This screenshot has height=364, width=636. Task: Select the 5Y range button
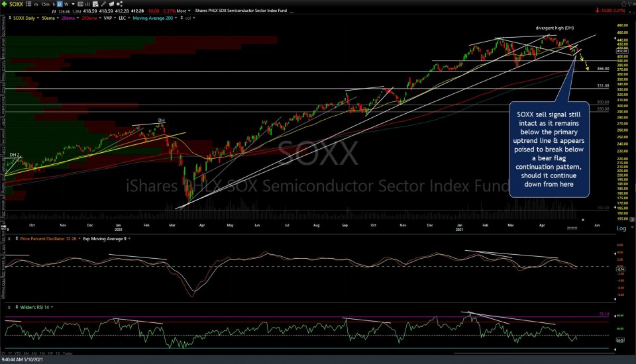pos(4,353)
